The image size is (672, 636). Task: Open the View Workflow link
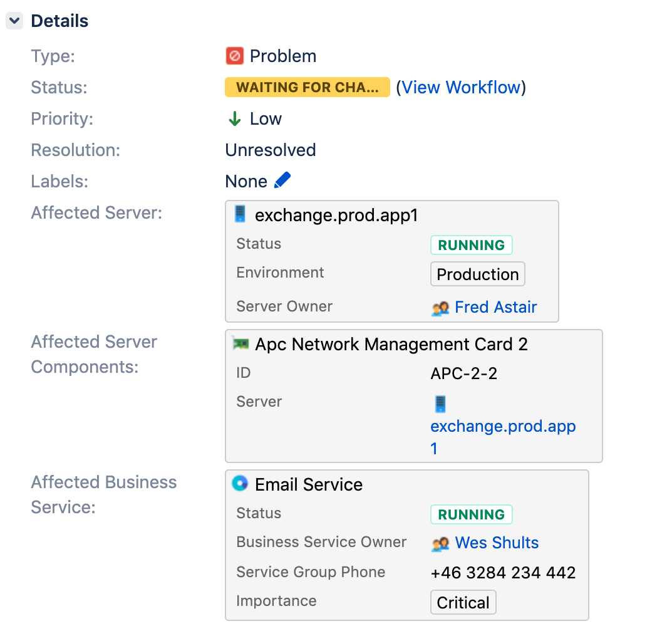point(461,88)
